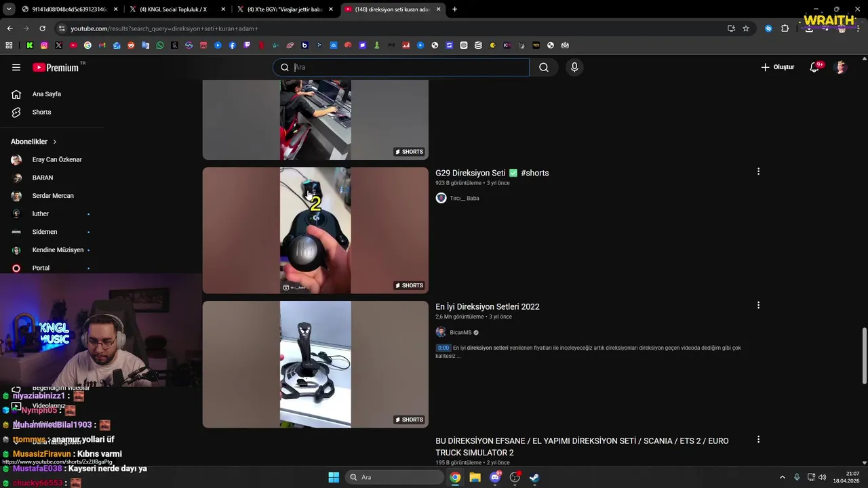The width and height of the screenshot is (868, 488).
Task: Open Chrome from the taskbar
Action: tap(455, 477)
